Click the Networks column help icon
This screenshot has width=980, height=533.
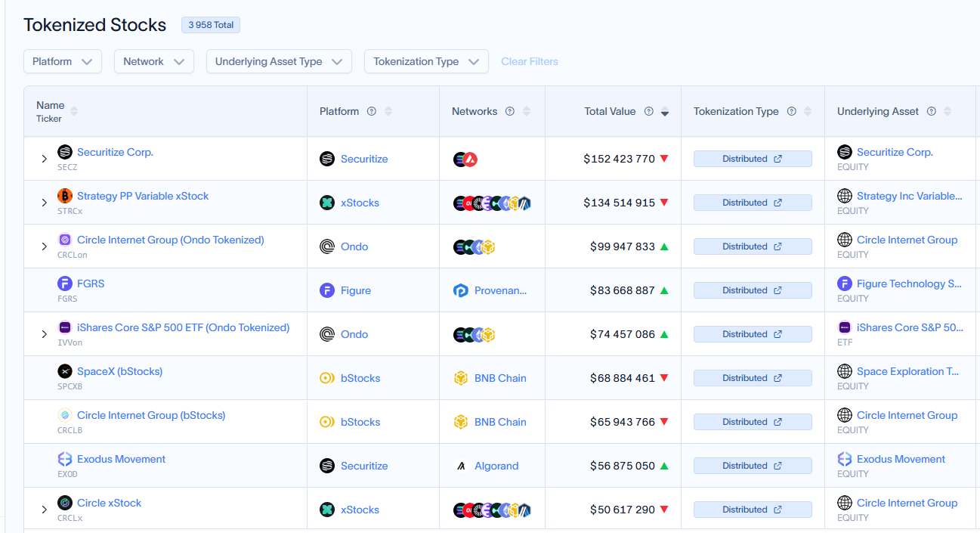pos(510,111)
